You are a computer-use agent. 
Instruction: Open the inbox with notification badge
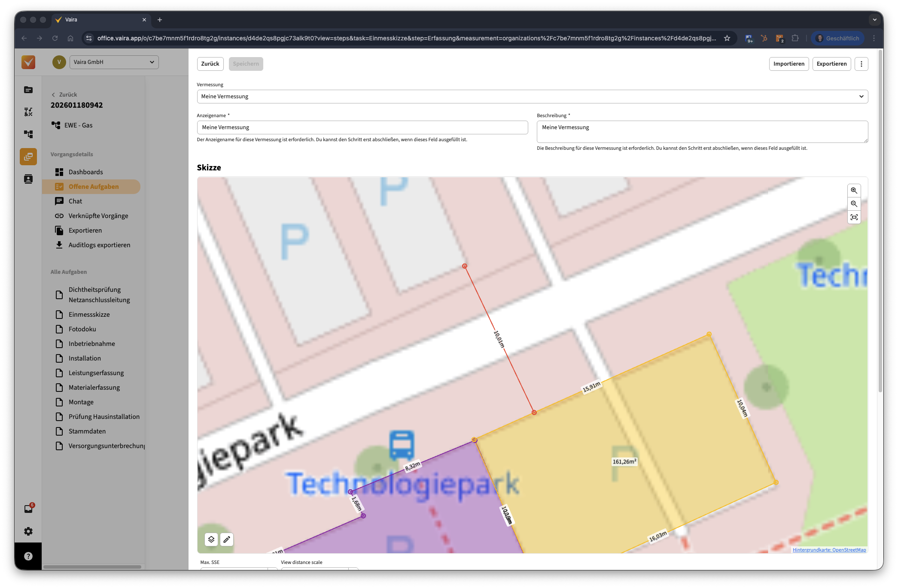click(28, 509)
